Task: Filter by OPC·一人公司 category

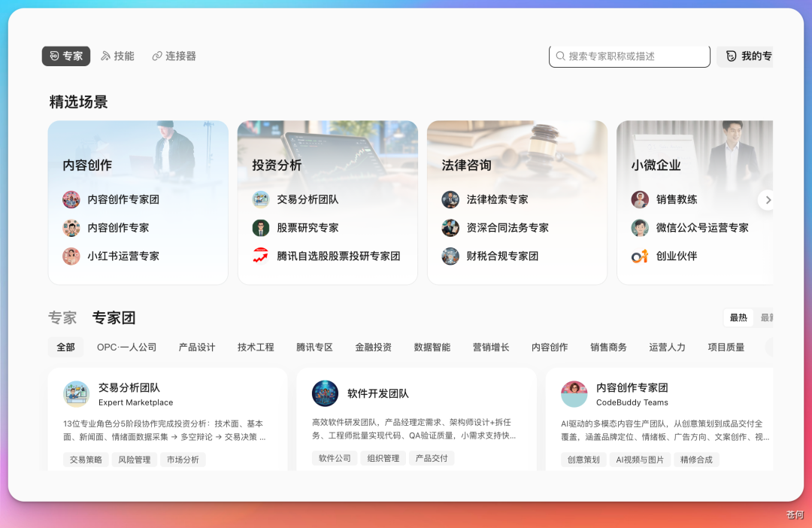Action: pos(127,347)
